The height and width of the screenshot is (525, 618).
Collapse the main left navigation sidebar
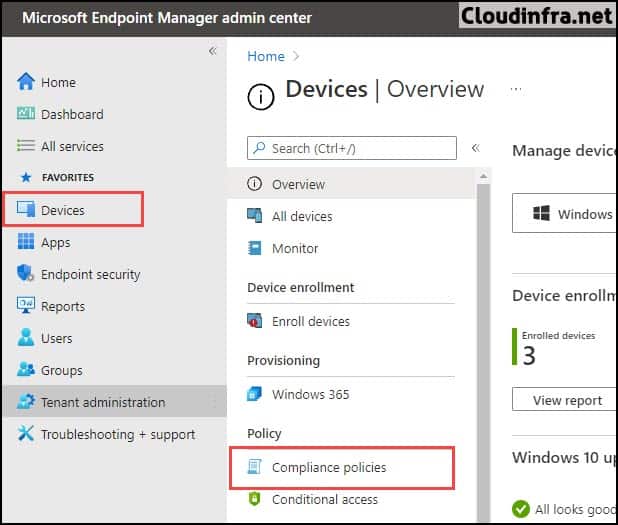click(x=212, y=51)
